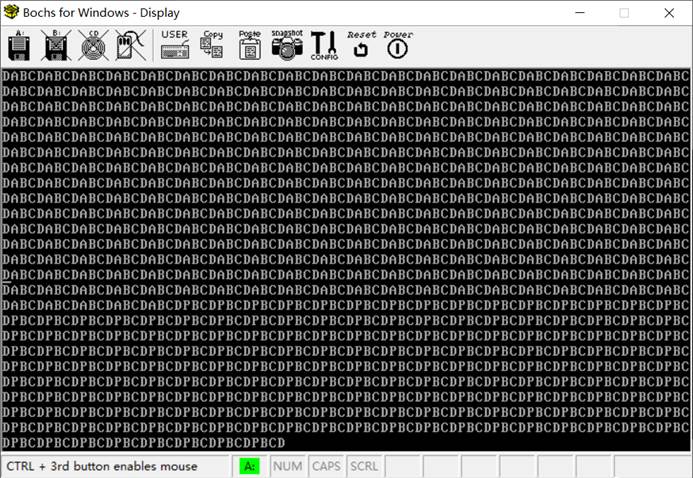
Task: Click the NUM indicator in status bar
Action: point(288,466)
